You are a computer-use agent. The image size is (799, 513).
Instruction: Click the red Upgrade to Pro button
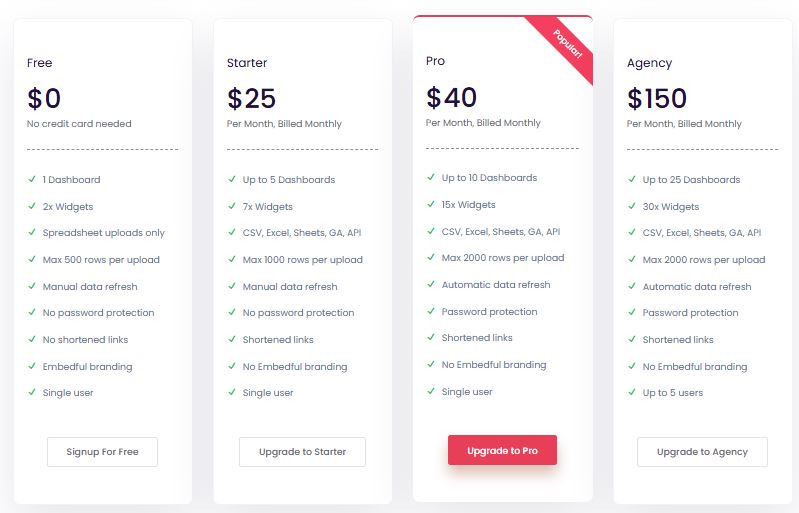coord(502,451)
